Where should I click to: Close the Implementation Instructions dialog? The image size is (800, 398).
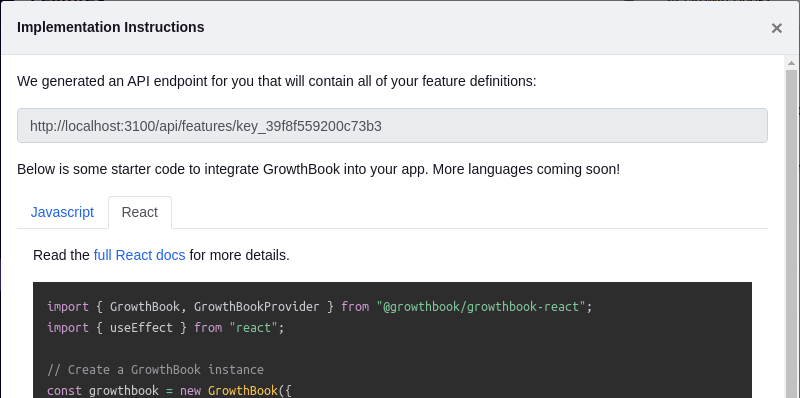point(777,28)
